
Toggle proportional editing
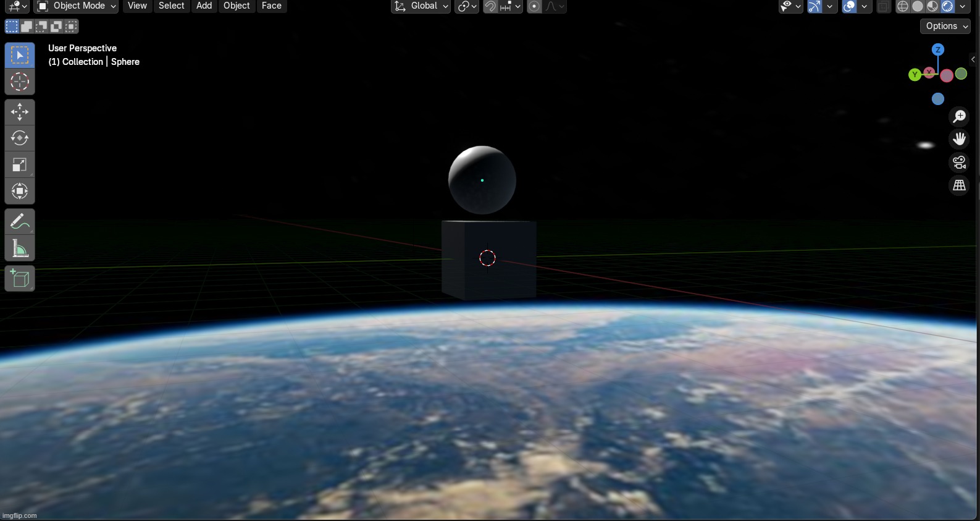535,6
